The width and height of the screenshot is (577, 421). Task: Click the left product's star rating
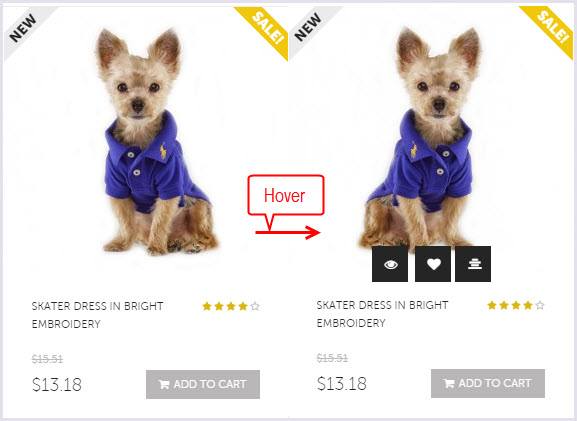(x=231, y=306)
